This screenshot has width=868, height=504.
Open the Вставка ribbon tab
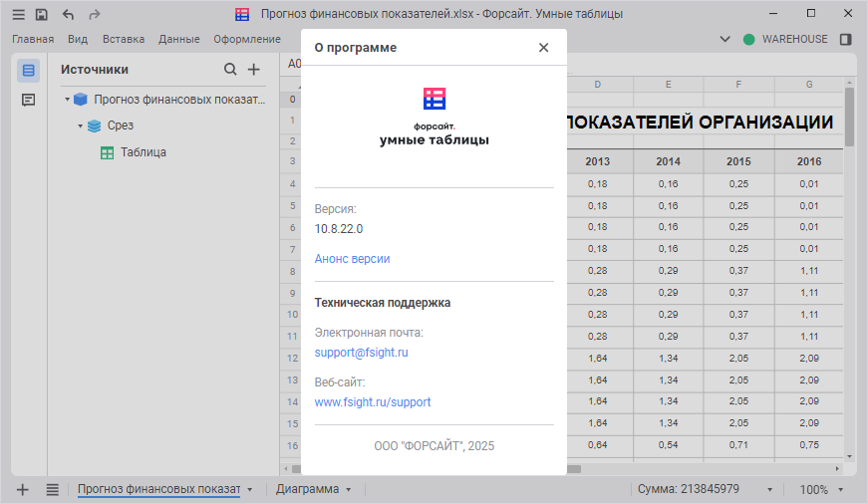point(124,39)
